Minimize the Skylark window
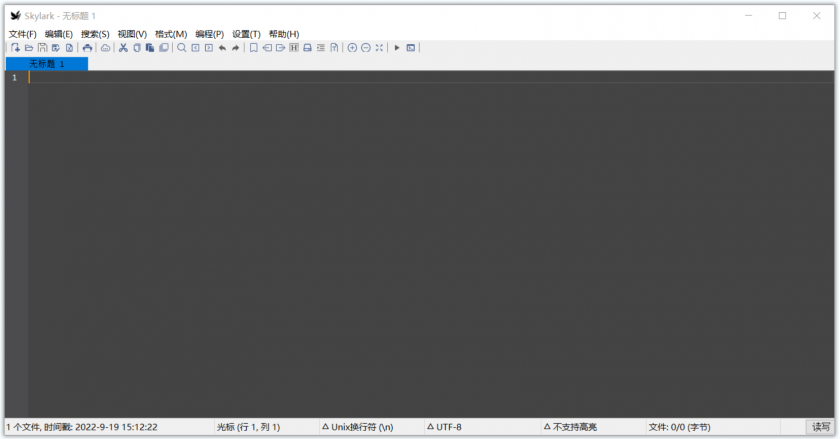 [748, 16]
